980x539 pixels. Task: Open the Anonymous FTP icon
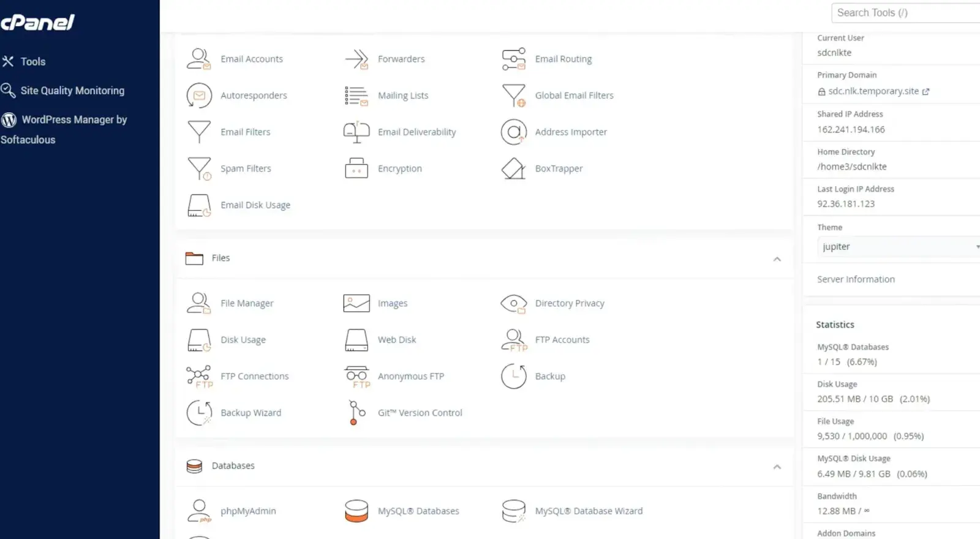(356, 376)
